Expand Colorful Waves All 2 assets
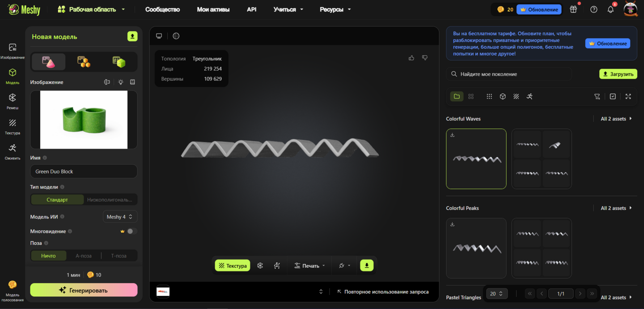The width and height of the screenshot is (644, 309). [616, 119]
